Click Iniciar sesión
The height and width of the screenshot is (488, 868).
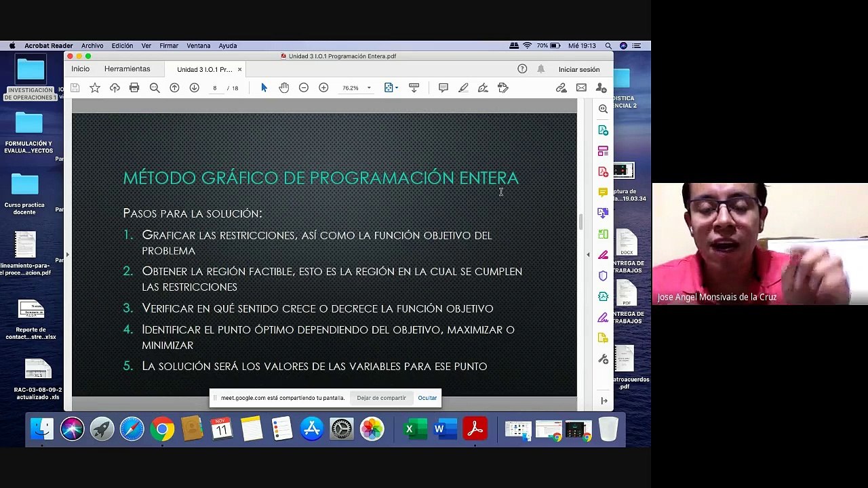[x=579, y=69]
